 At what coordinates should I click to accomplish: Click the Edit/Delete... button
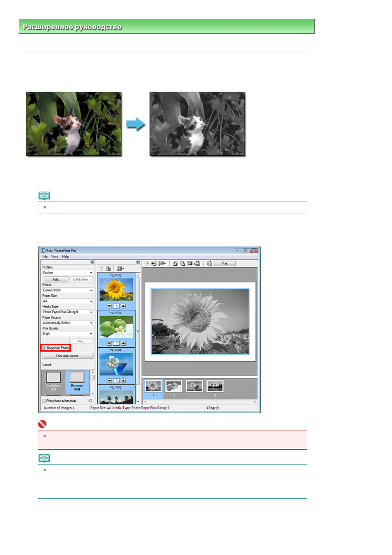point(81,280)
